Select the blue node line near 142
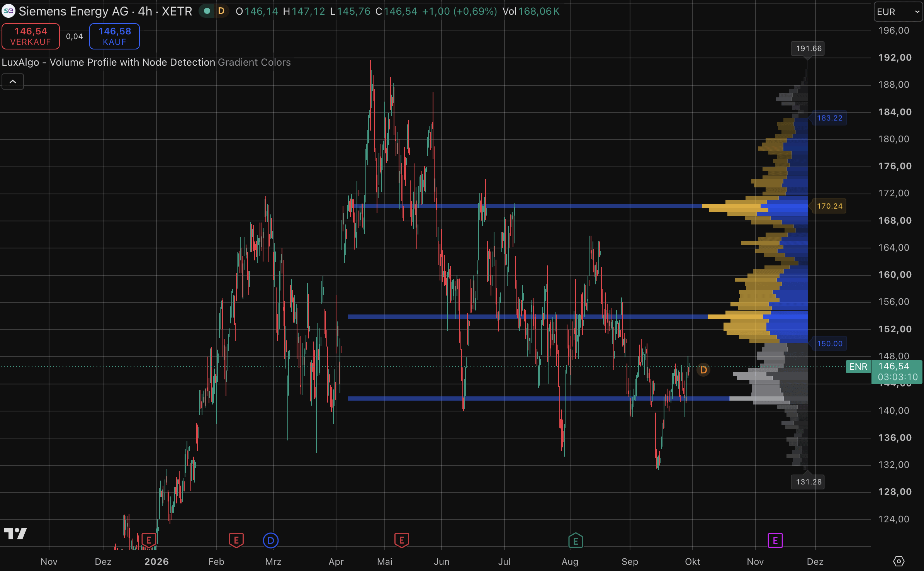 coord(538,398)
